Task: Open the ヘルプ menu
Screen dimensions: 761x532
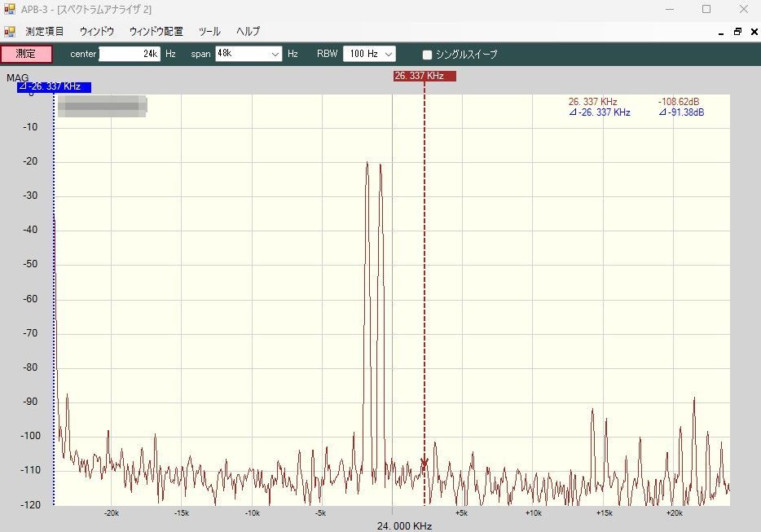Action: tap(248, 32)
